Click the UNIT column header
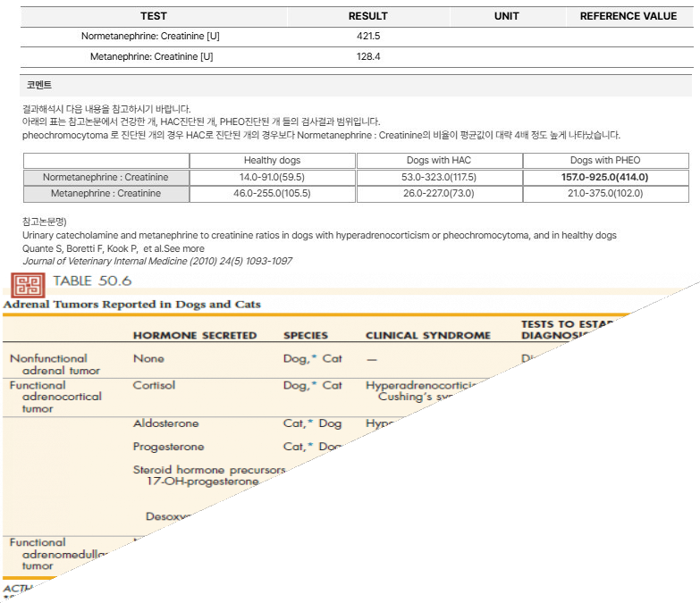 click(x=507, y=16)
